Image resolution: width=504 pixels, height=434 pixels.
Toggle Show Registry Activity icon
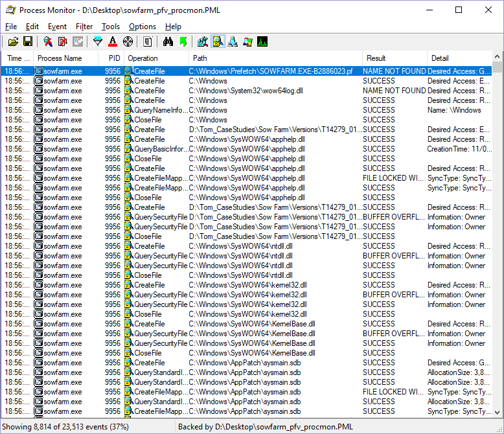203,41
